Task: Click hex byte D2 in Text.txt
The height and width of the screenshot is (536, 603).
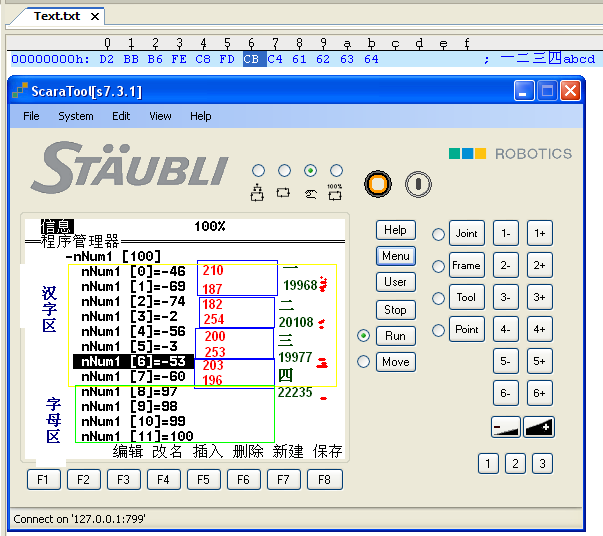Action: 107,59
